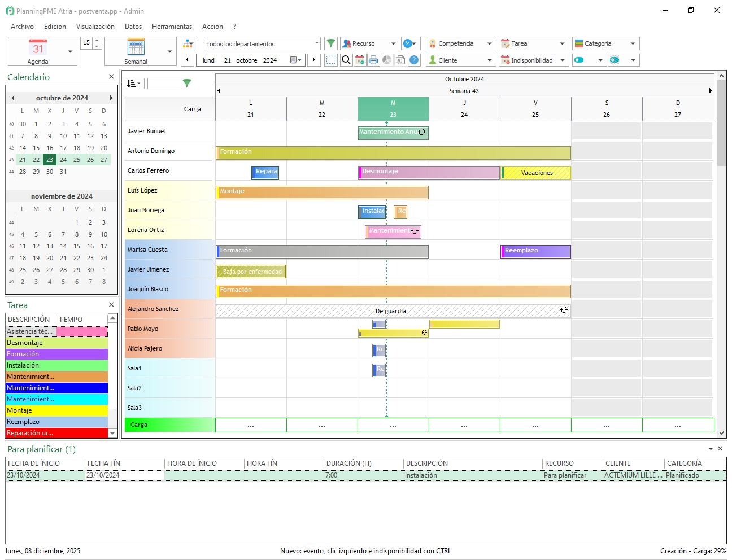The image size is (732, 560).
Task: Select the Instalación row in Para planificar
Action: tap(365, 475)
